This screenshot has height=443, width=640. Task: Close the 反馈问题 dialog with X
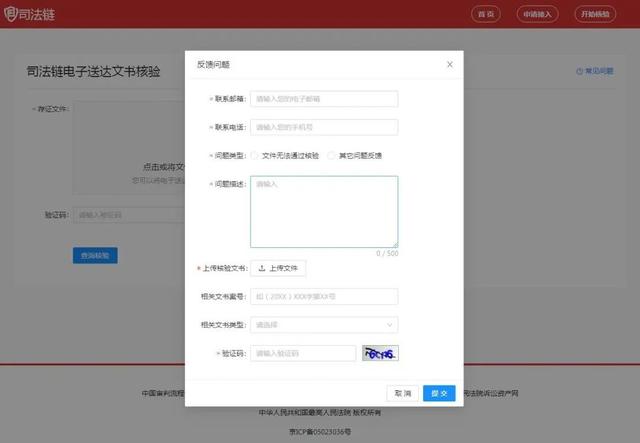pyautogui.click(x=449, y=64)
